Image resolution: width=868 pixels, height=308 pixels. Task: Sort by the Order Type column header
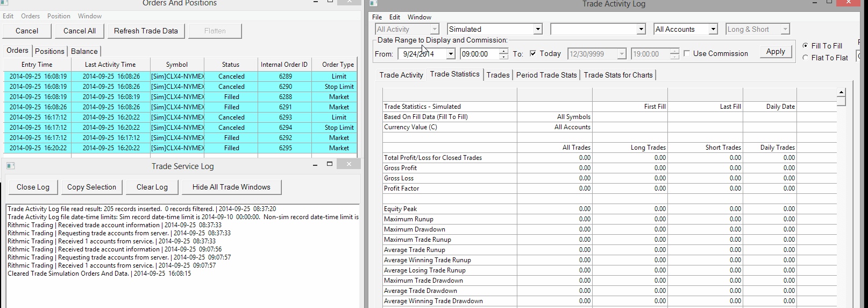(335, 65)
